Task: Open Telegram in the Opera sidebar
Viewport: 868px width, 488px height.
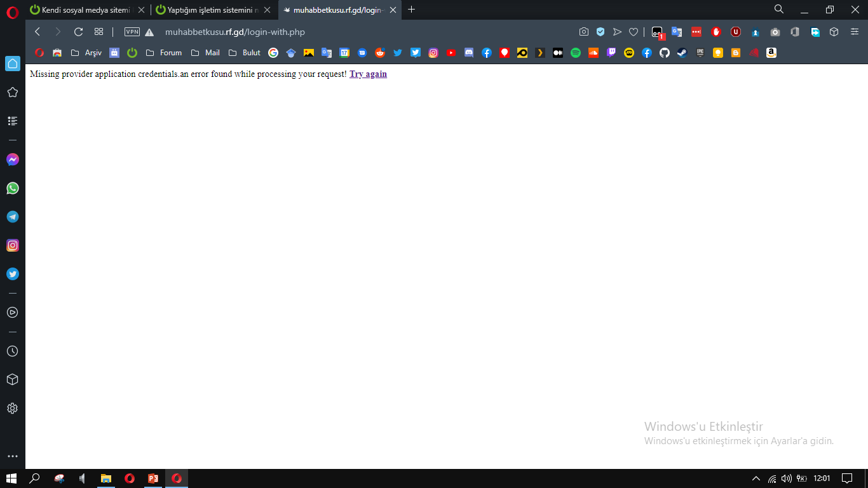Action: tap(13, 217)
